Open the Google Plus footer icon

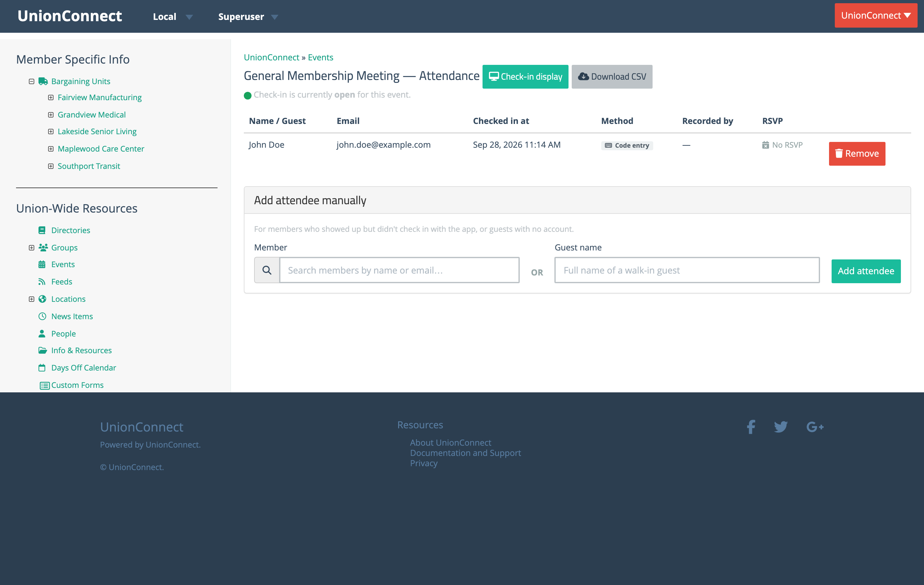point(815,427)
